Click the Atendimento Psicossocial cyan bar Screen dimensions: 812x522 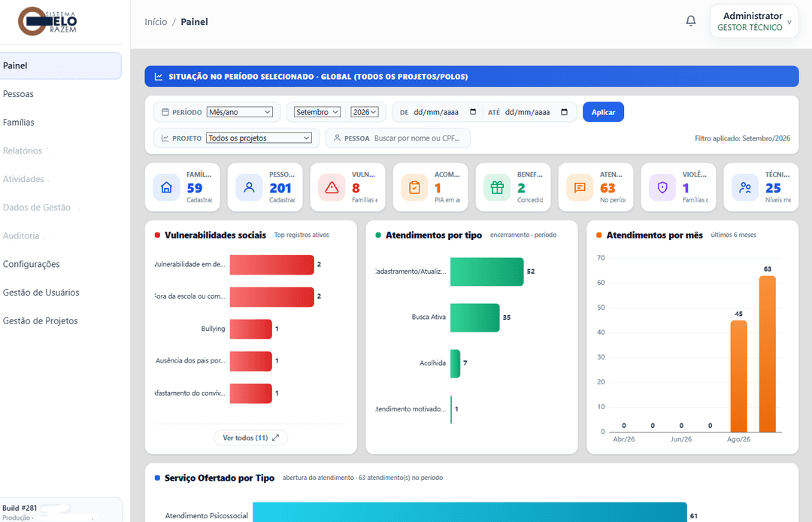pyautogui.click(x=470, y=513)
